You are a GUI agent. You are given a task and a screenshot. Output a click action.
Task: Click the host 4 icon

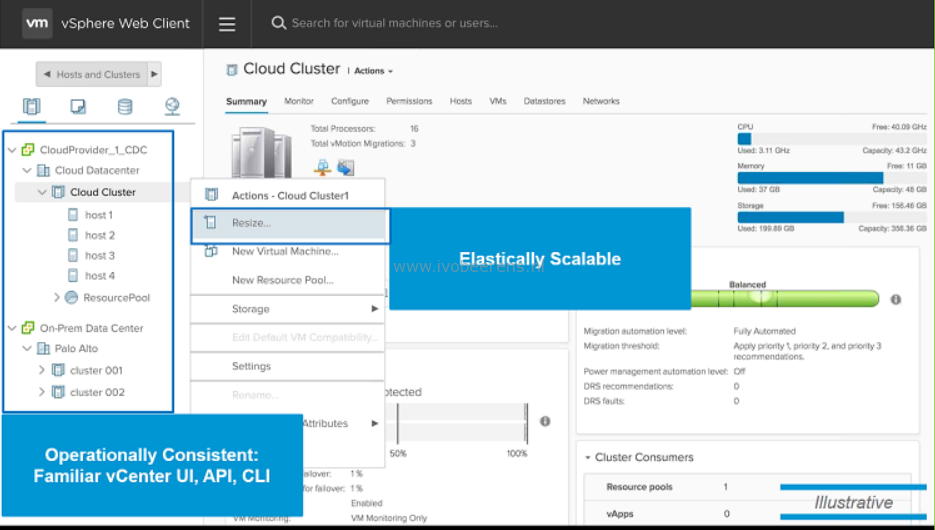73,275
